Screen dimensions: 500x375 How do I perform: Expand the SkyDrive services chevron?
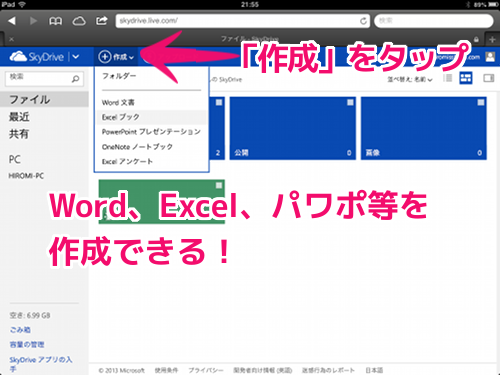(x=76, y=57)
